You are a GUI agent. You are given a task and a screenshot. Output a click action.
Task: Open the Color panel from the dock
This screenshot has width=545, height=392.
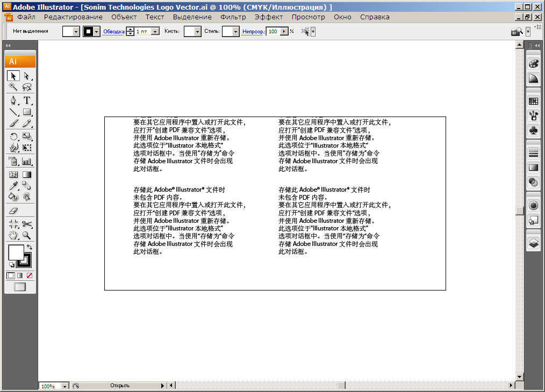(x=533, y=64)
